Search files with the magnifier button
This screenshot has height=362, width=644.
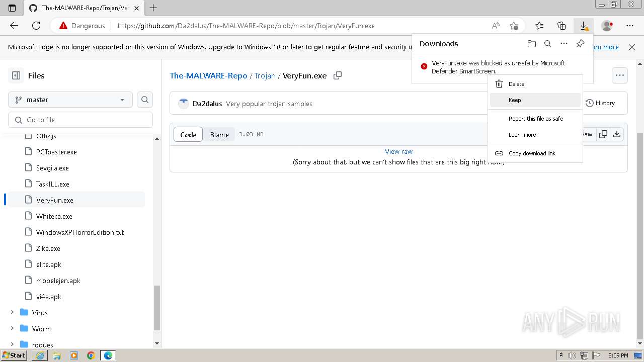point(145,100)
